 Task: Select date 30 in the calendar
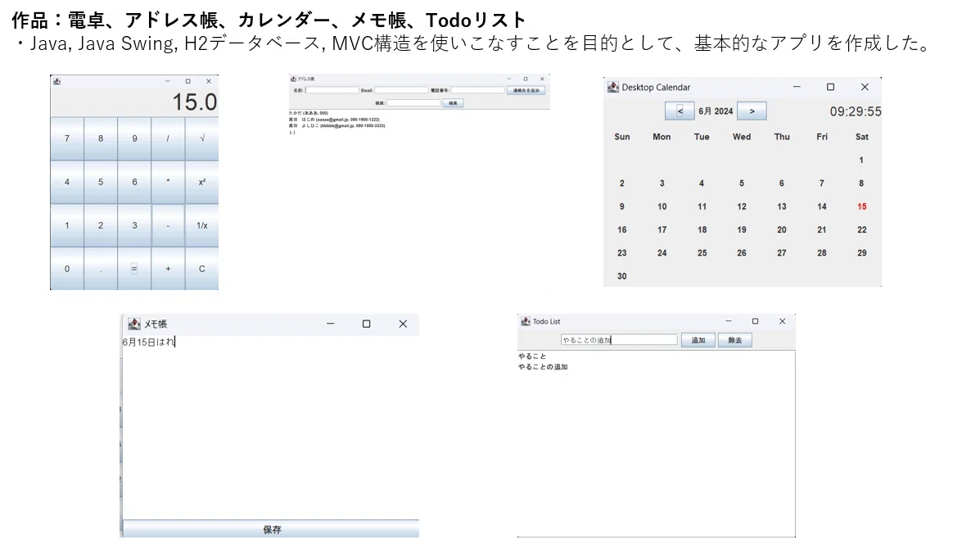click(x=622, y=276)
